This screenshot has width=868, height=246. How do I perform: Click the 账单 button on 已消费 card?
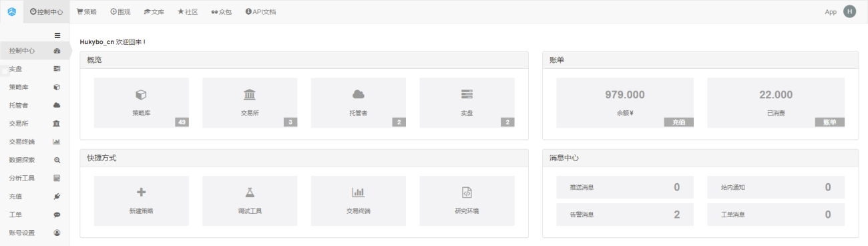pos(830,122)
